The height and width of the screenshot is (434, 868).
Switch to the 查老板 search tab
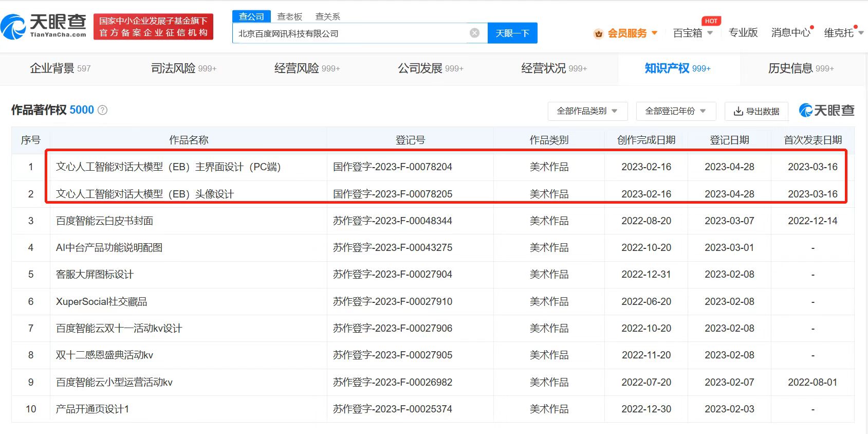click(x=290, y=16)
